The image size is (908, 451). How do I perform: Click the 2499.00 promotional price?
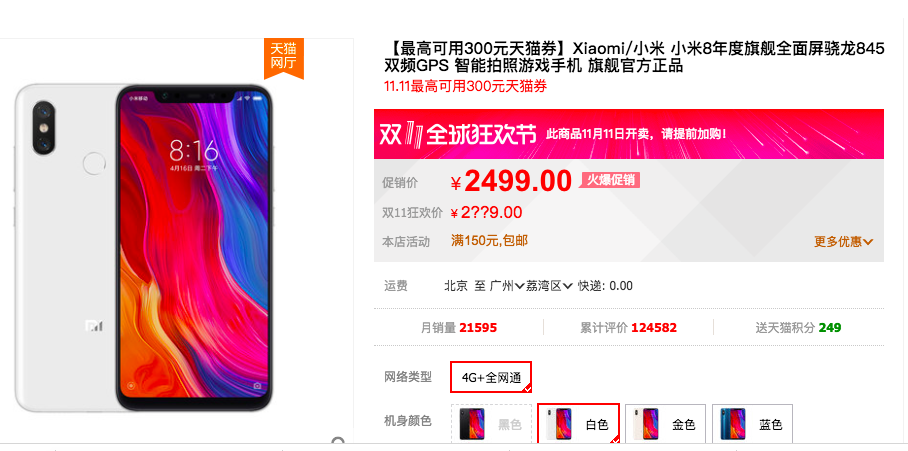pyautogui.click(x=518, y=182)
